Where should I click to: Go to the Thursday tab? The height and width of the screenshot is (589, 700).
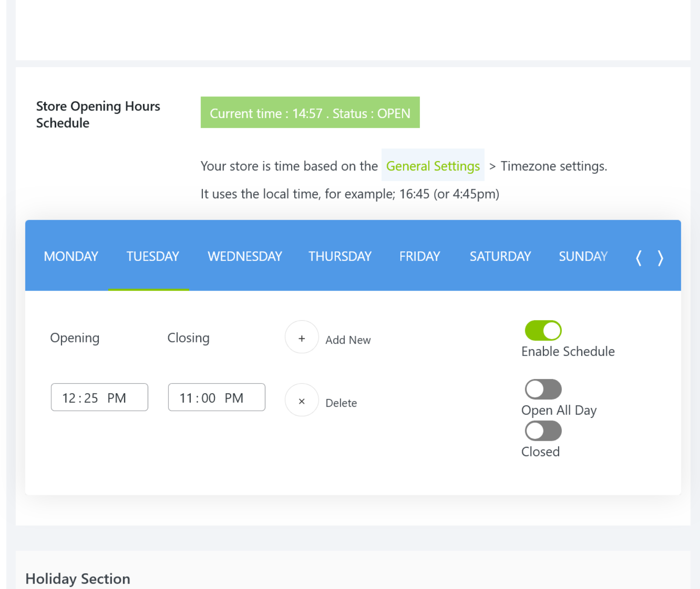(340, 256)
